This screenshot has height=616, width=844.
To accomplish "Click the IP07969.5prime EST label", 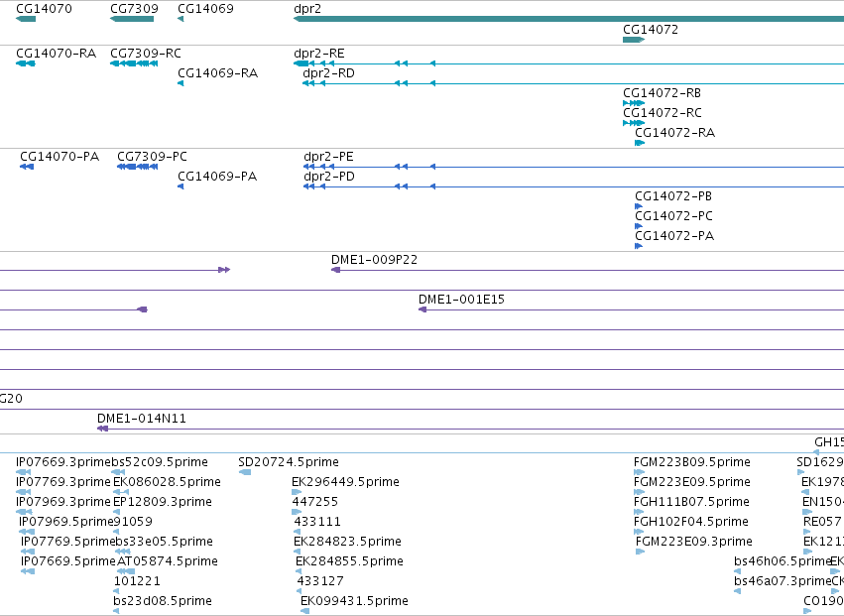I will (66, 523).
